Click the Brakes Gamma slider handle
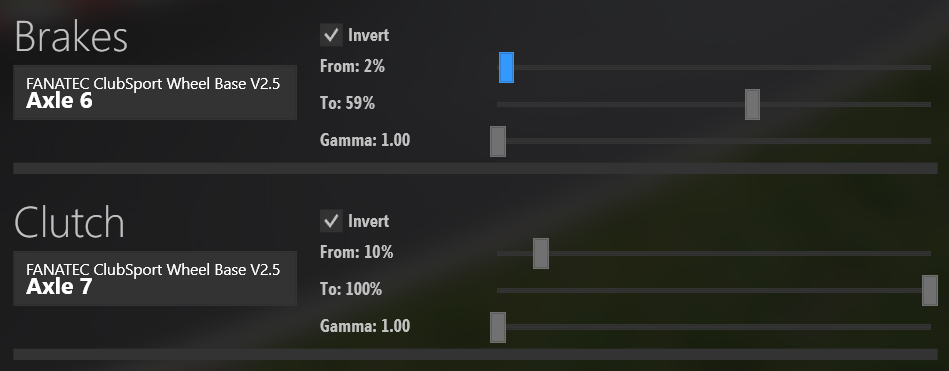Screen dimensions: 949x371 coord(497,141)
